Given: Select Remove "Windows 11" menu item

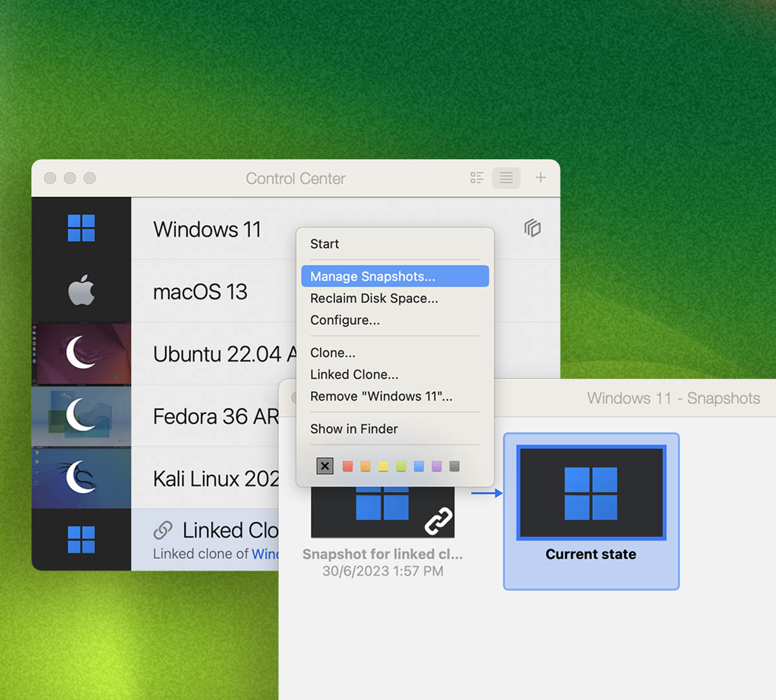Looking at the screenshot, I should [381, 397].
